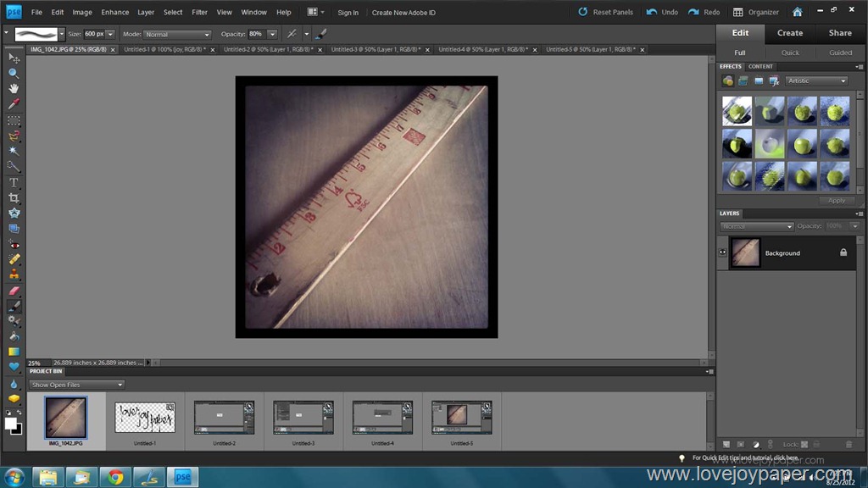Select the Type tool
This screenshot has width=868, height=488.
pos(14,182)
